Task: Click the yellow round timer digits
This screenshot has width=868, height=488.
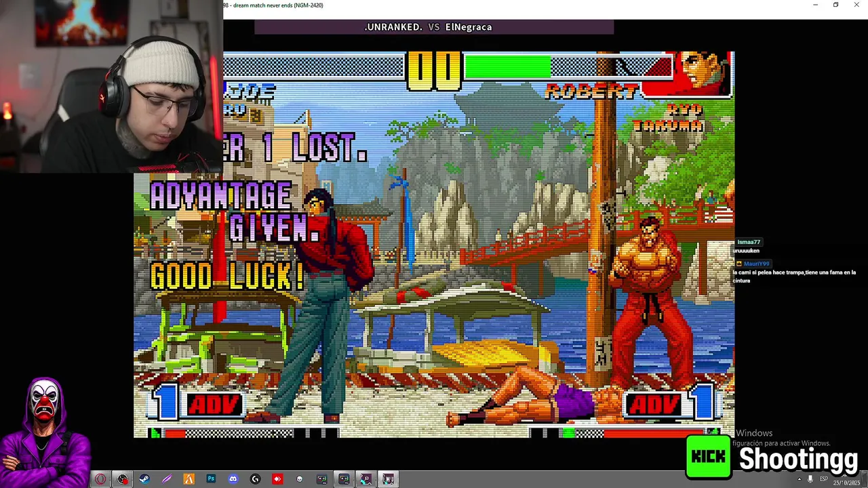Action: 434,70
